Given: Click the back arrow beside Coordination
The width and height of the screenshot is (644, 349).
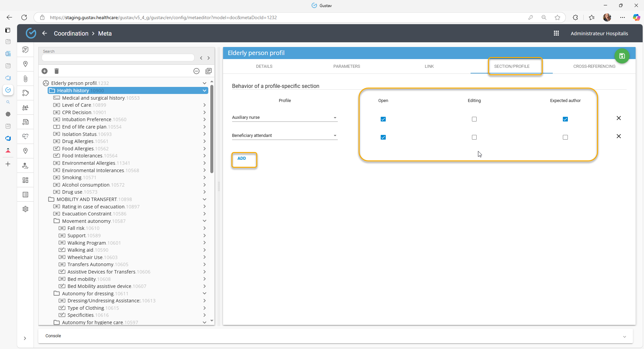Looking at the screenshot, I should point(45,33).
